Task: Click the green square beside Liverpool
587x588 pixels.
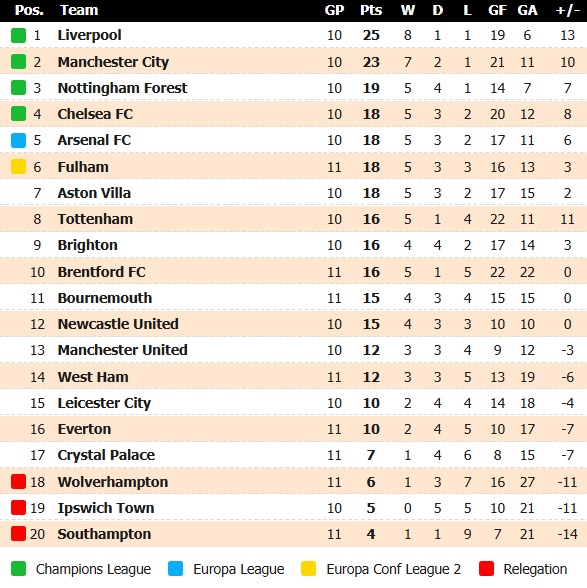Action: coord(18,35)
